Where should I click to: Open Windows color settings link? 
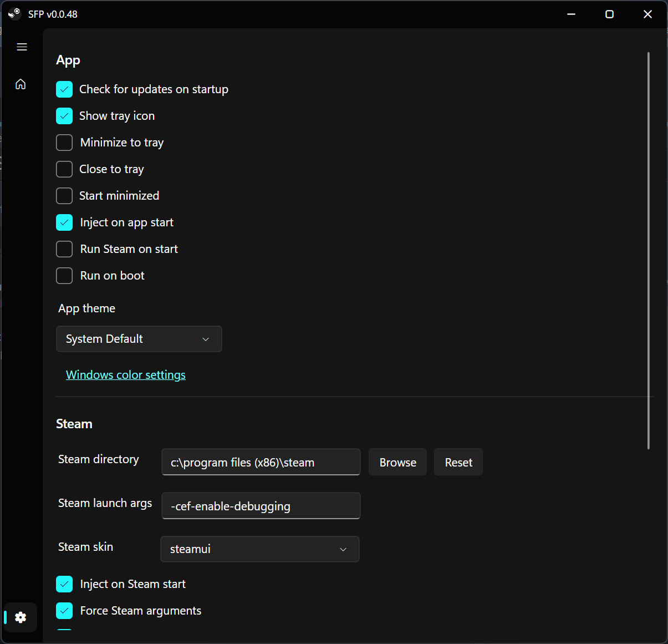(126, 375)
